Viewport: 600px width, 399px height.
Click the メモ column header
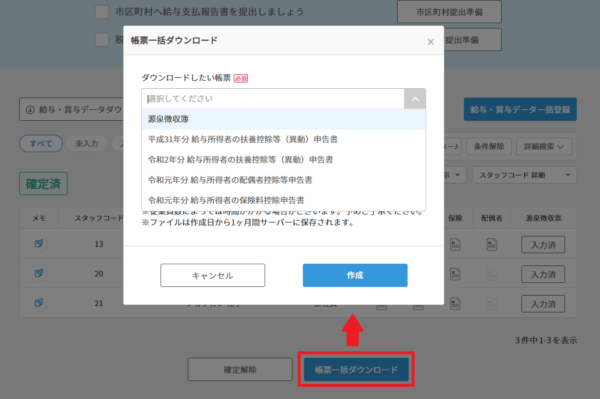pos(39,218)
